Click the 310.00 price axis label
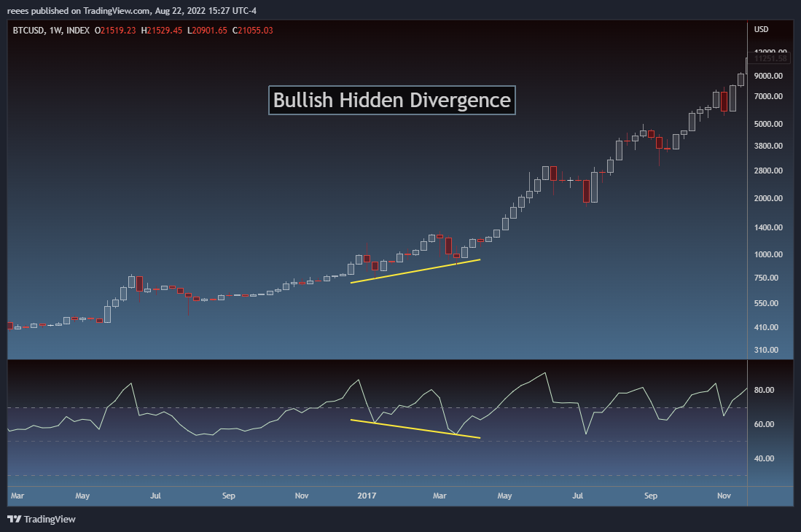Image resolution: width=801 pixels, height=532 pixels. click(x=766, y=350)
